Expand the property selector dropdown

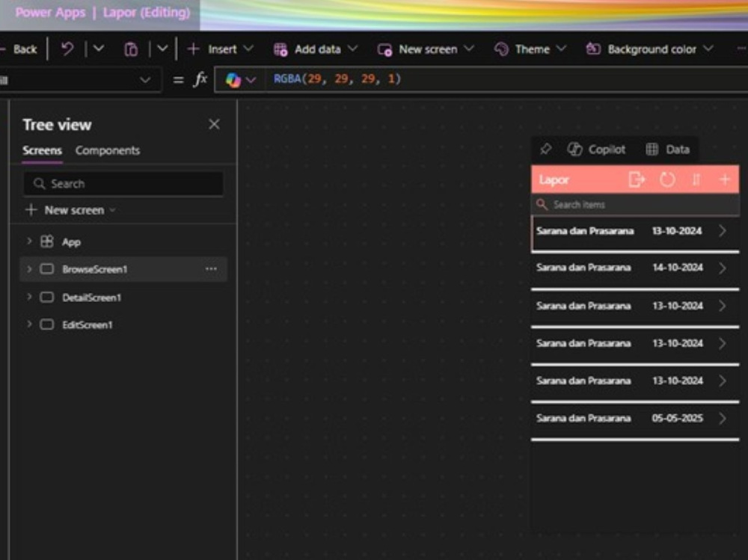tap(145, 80)
